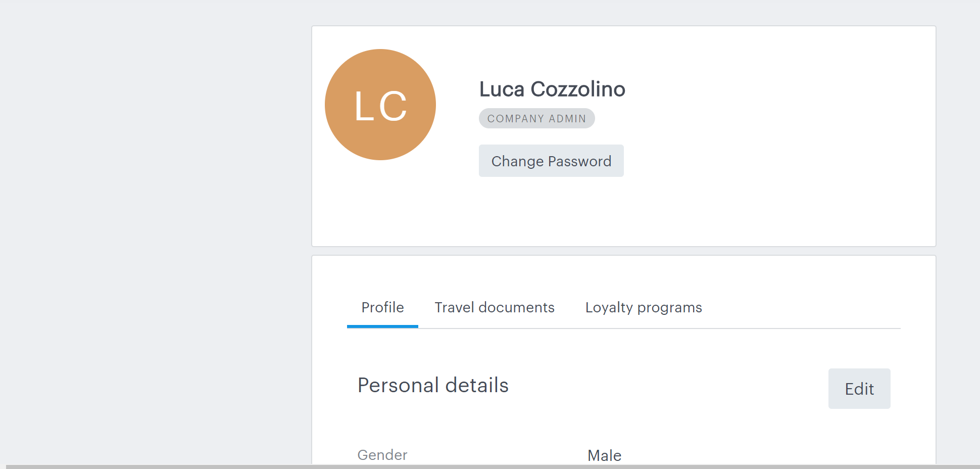Open the Change Password dialog
The height and width of the screenshot is (469, 980).
click(x=551, y=161)
